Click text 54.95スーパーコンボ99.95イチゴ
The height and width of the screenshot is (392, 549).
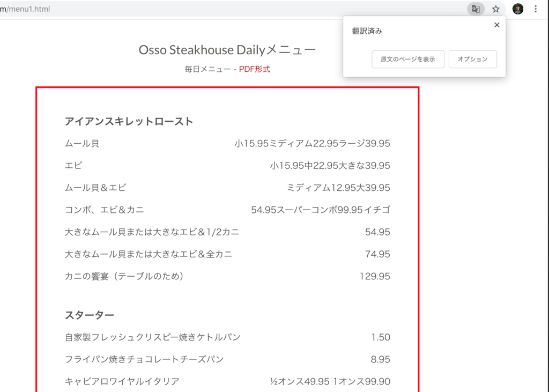[321, 210]
